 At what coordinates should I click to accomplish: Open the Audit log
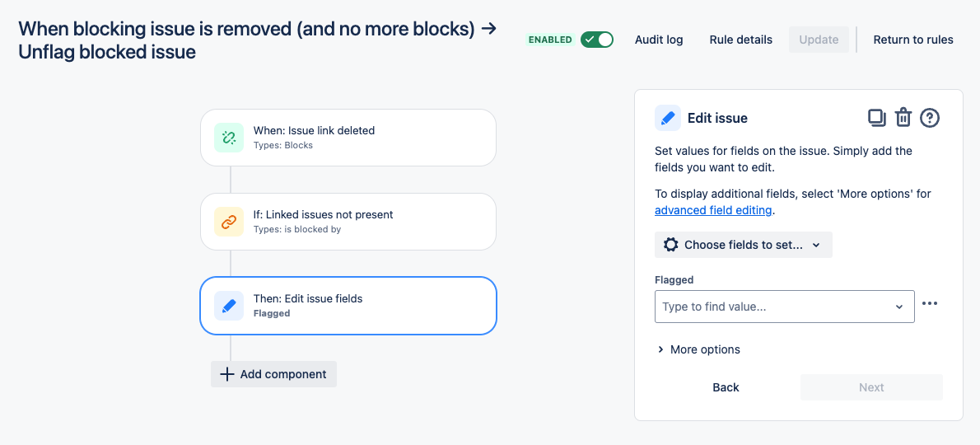point(659,40)
